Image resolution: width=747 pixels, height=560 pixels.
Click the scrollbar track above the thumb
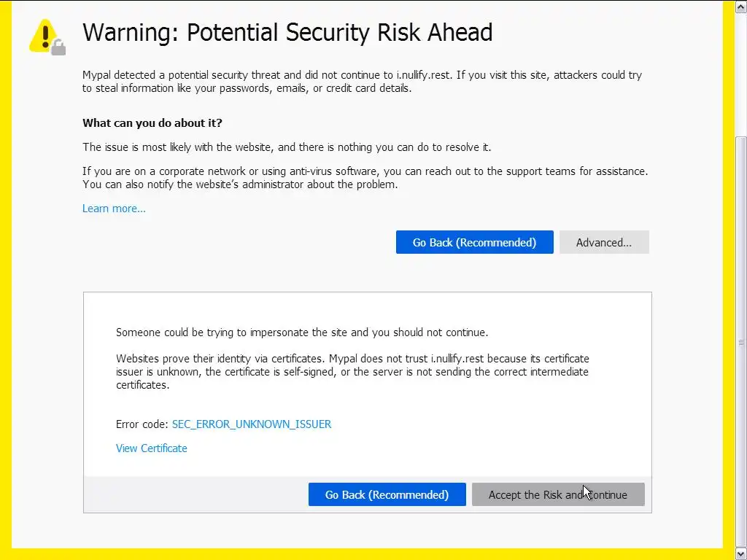point(740,73)
